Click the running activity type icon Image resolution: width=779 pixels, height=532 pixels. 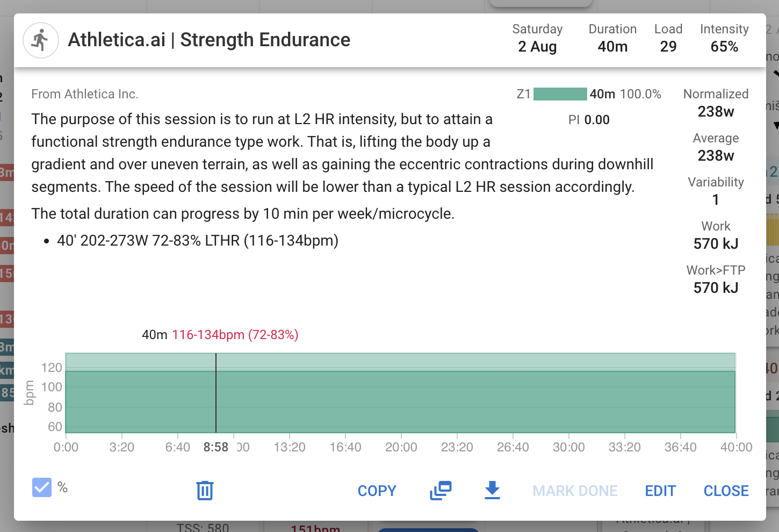pos(41,40)
